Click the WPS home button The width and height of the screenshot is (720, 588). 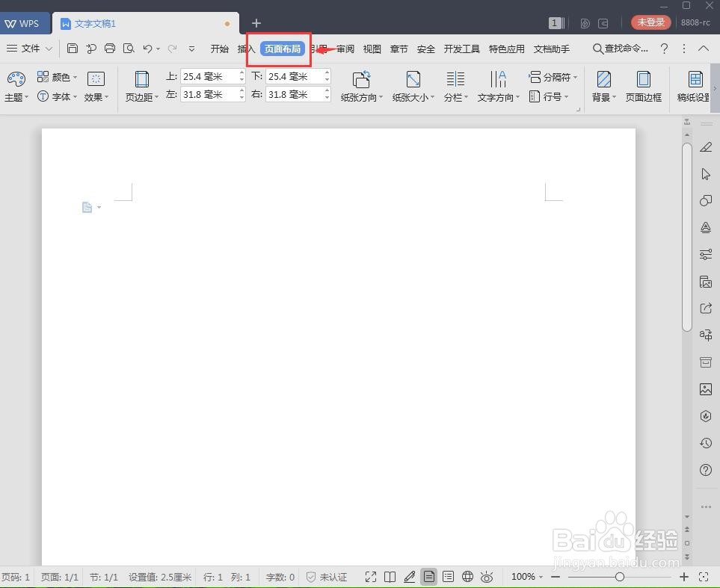pyautogui.click(x=23, y=23)
